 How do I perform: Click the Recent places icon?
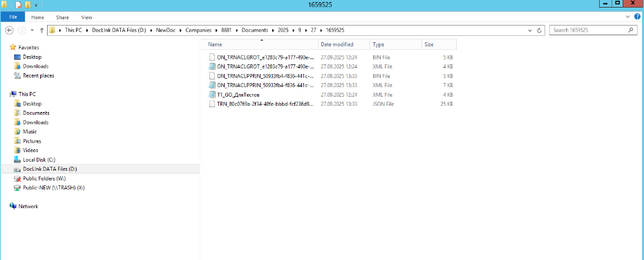click(x=17, y=75)
